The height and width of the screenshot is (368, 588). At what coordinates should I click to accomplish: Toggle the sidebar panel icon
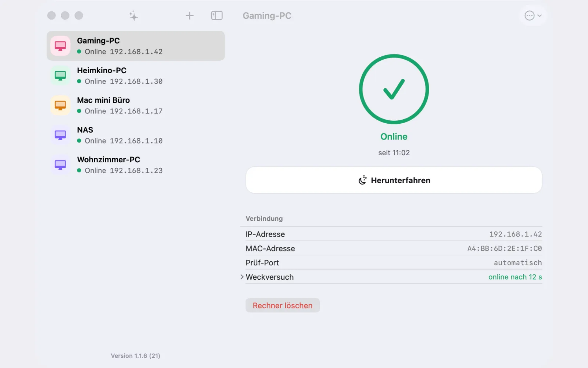click(x=217, y=15)
